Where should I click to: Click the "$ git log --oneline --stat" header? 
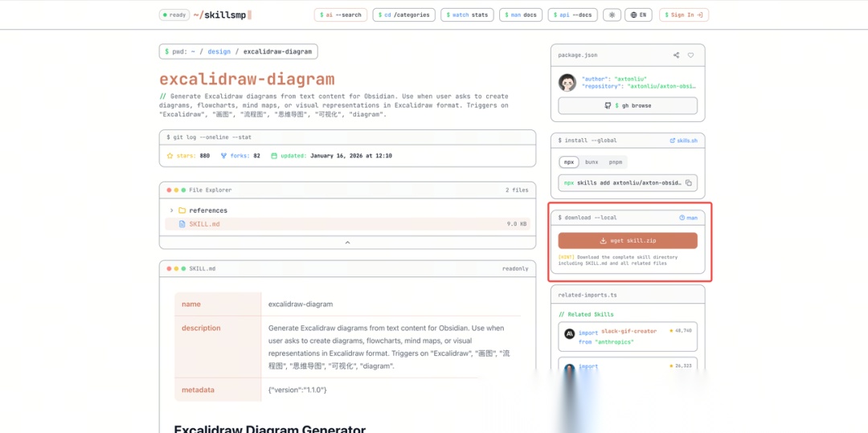[209, 137]
